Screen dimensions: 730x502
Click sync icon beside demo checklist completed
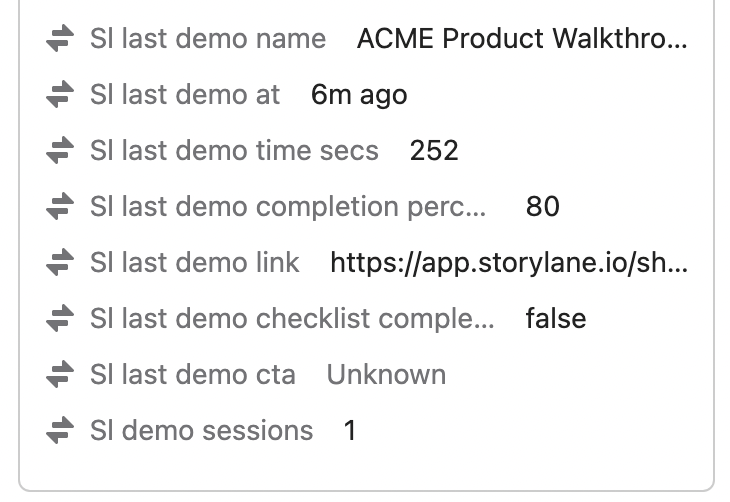pyautogui.click(x=61, y=319)
